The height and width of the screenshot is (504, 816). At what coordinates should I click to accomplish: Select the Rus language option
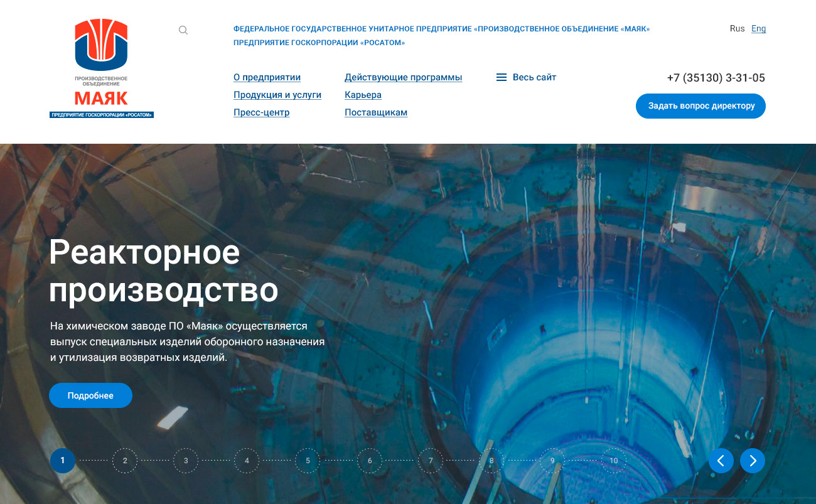click(x=737, y=28)
